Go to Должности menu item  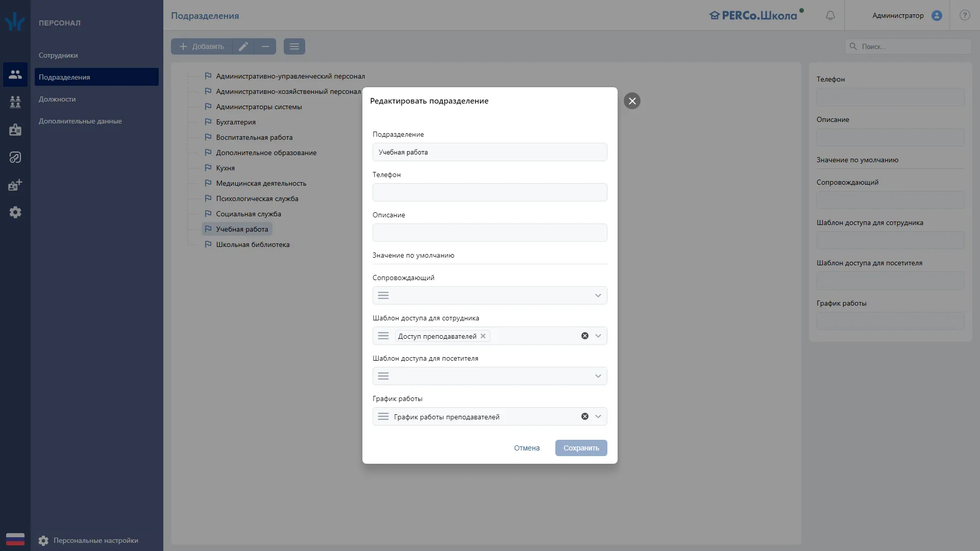[x=96, y=99]
